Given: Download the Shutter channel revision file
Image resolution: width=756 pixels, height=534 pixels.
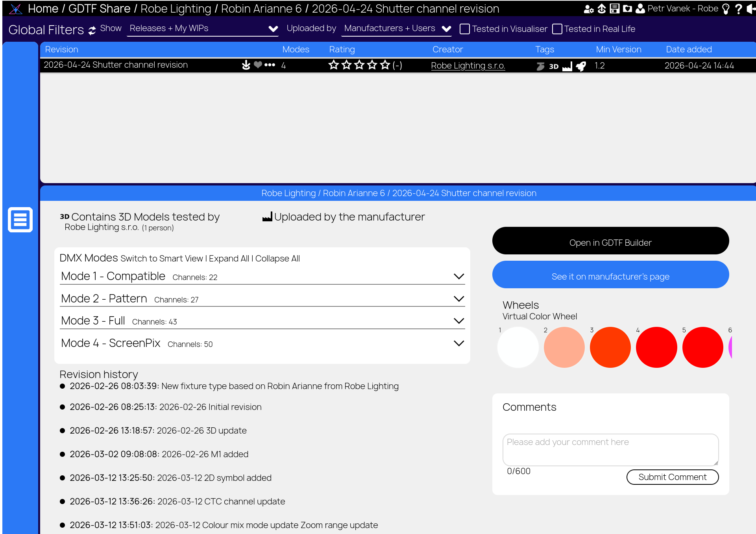Looking at the screenshot, I should [246, 65].
